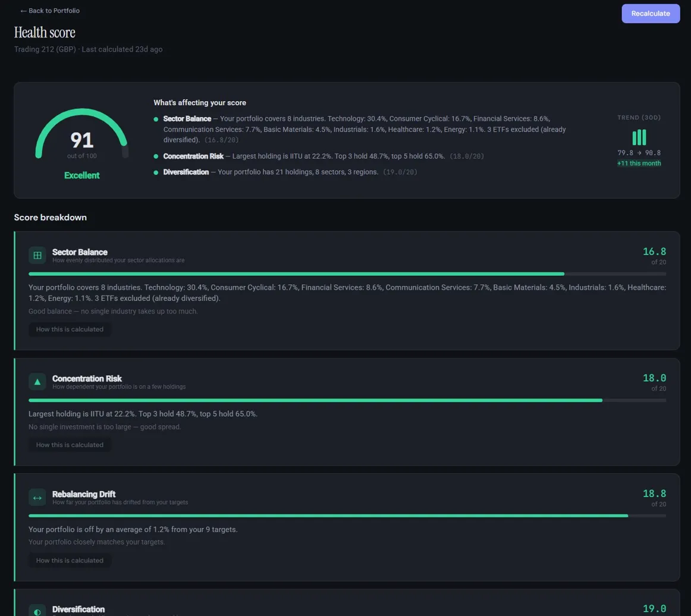Viewport: 691px width, 616px height.
Task: Click the green bullet beside Concentration Risk summary
Action: (156, 156)
